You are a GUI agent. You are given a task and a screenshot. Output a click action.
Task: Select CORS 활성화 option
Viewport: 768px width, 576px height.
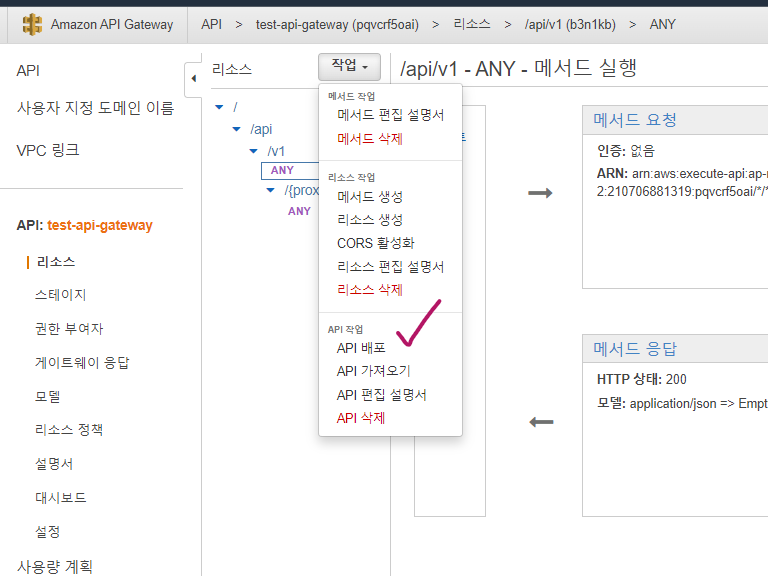click(376, 243)
